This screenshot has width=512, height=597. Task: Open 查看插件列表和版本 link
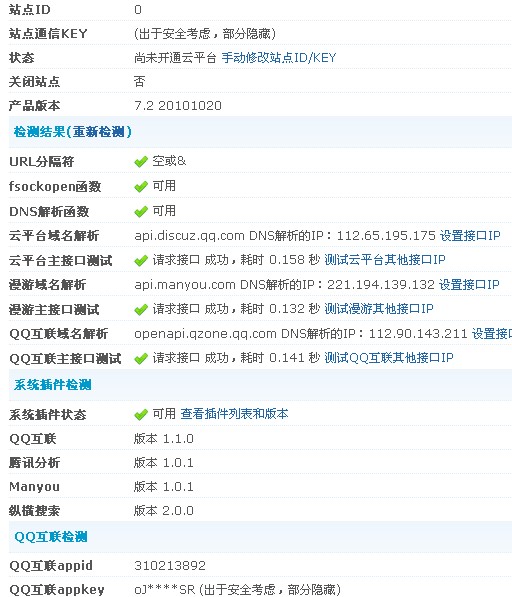(x=234, y=413)
